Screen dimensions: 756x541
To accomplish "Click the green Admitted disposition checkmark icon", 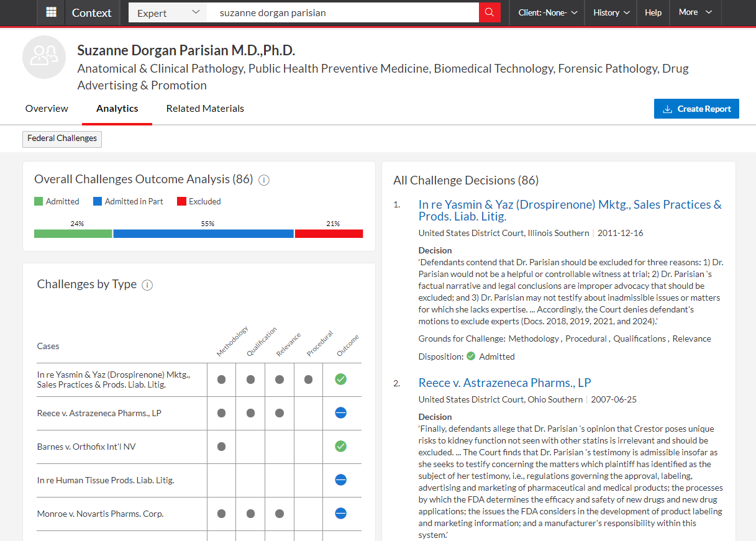I will (x=471, y=357).
